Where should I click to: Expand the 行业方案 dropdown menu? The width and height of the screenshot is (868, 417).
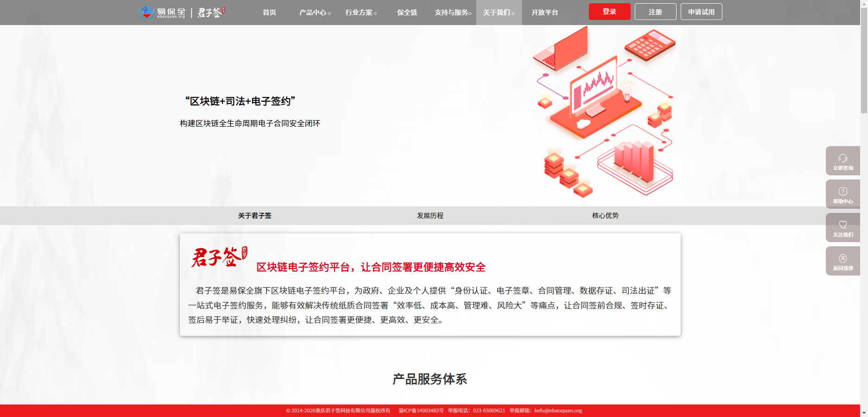[x=361, y=13]
